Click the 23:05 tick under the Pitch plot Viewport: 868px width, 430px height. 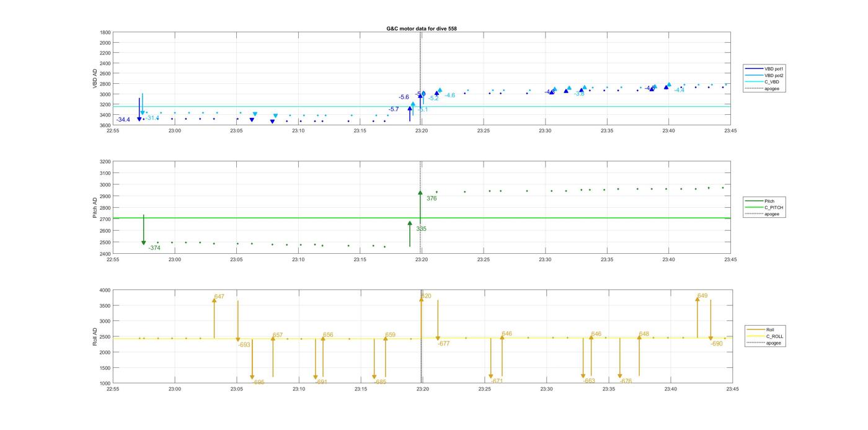coord(236,260)
